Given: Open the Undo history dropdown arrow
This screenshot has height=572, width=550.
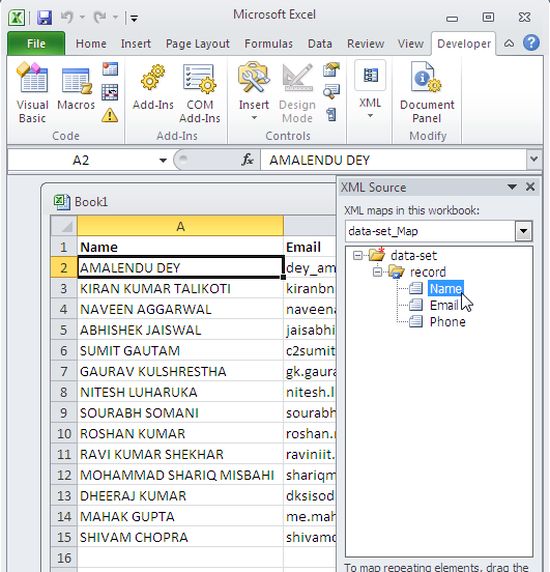Looking at the screenshot, I should pyautogui.click(x=82, y=17).
